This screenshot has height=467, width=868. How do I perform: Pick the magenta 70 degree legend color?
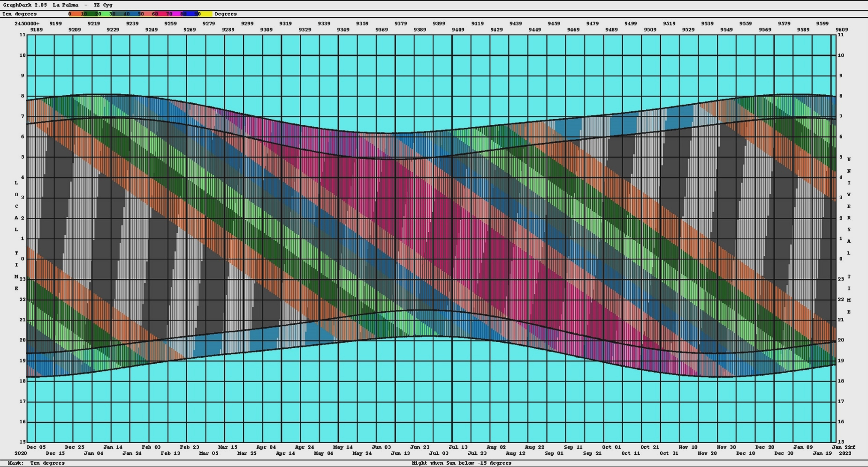click(x=176, y=14)
